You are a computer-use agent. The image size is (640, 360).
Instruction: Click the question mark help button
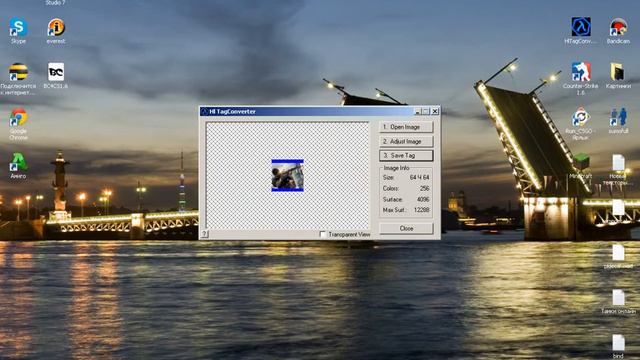[x=204, y=234]
